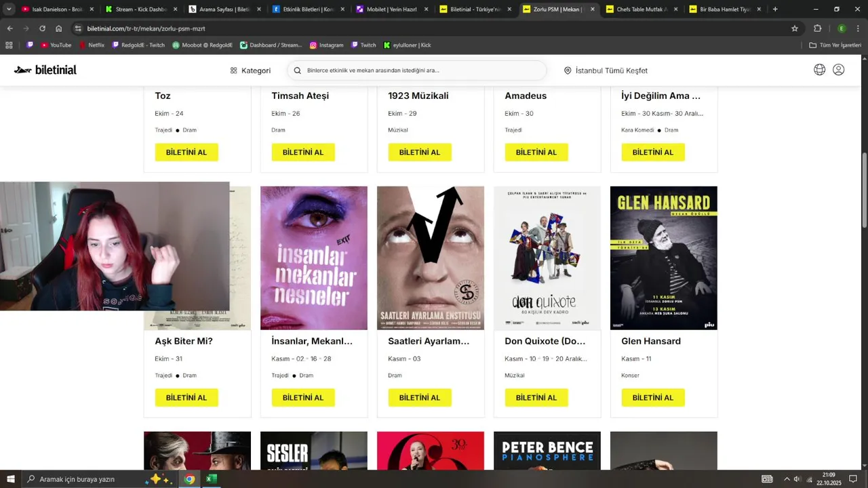Expand the Tüm Yer İşaretleri folder

click(x=835, y=45)
